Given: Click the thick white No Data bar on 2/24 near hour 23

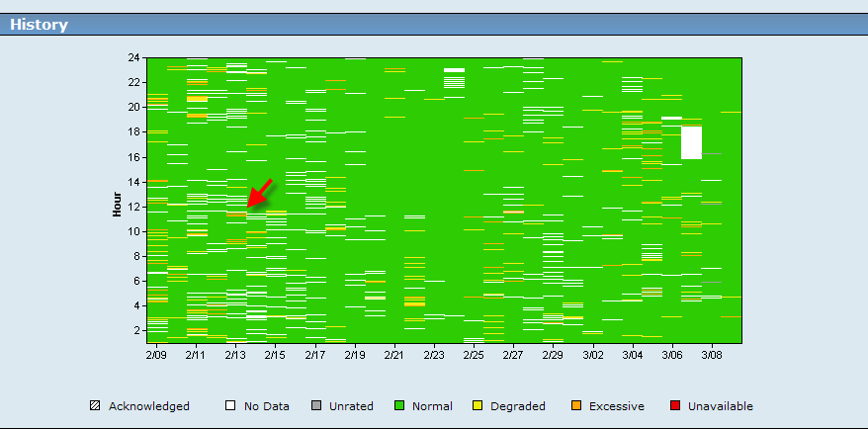Looking at the screenshot, I should [x=455, y=70].
